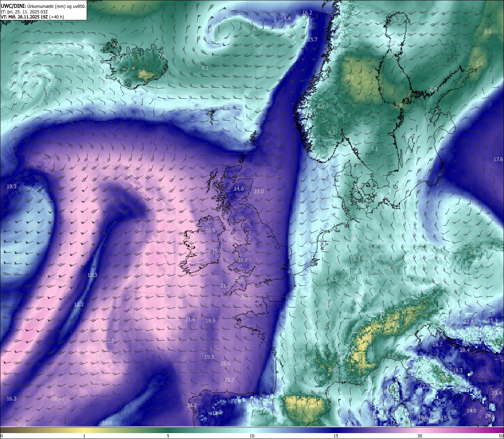The image size is (504, 439).
Task: Click the map value '18.8' over Wales
Action: [x=243, y=260]
